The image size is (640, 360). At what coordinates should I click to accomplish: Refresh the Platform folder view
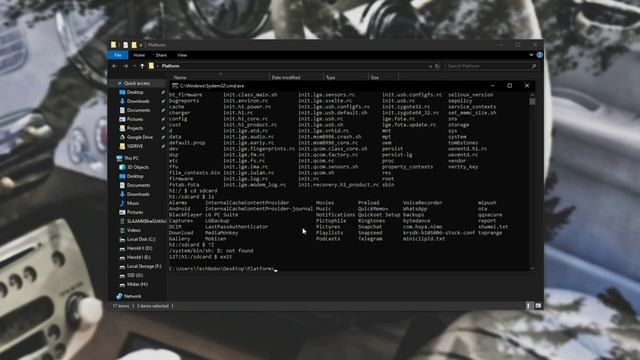coord(437,66)
